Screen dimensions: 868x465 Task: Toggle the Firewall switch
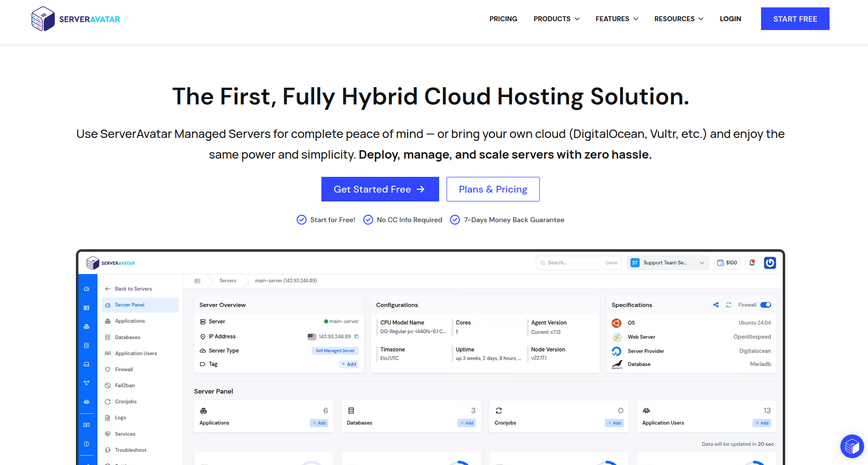[x=765, y=305]
